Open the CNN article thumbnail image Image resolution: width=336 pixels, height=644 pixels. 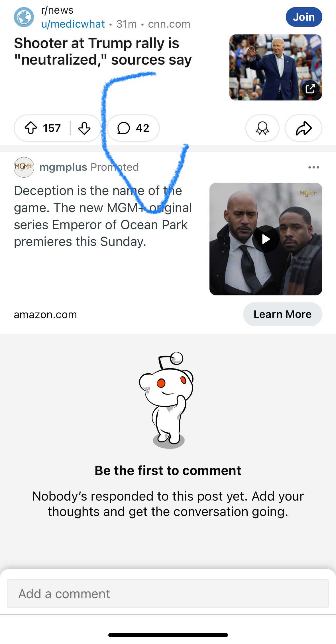coord(276,67)
